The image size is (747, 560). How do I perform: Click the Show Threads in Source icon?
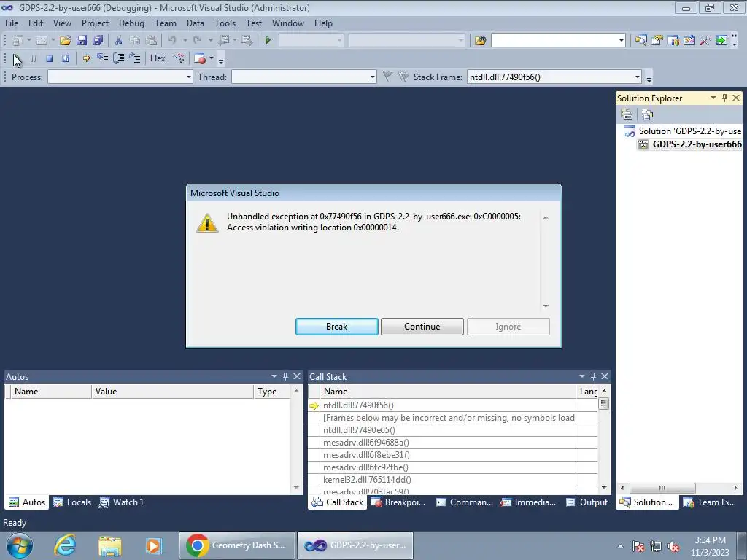(x=179, y=58)
